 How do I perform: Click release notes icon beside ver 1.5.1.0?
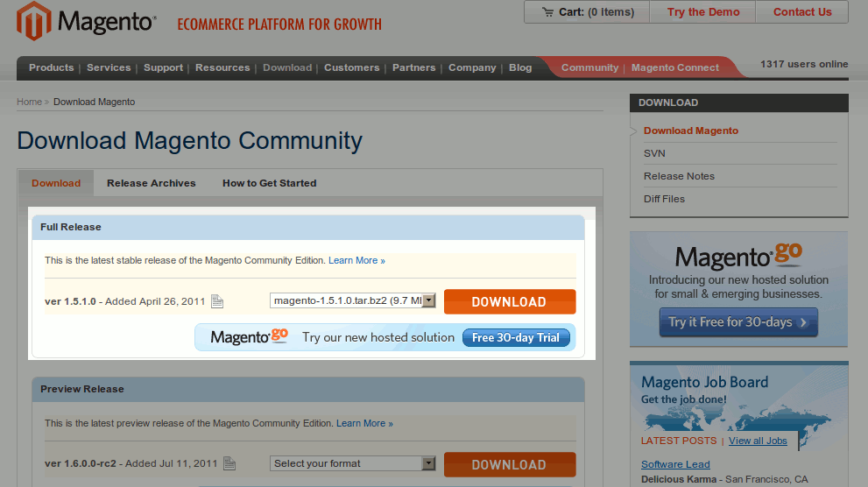tap(217, 301)
